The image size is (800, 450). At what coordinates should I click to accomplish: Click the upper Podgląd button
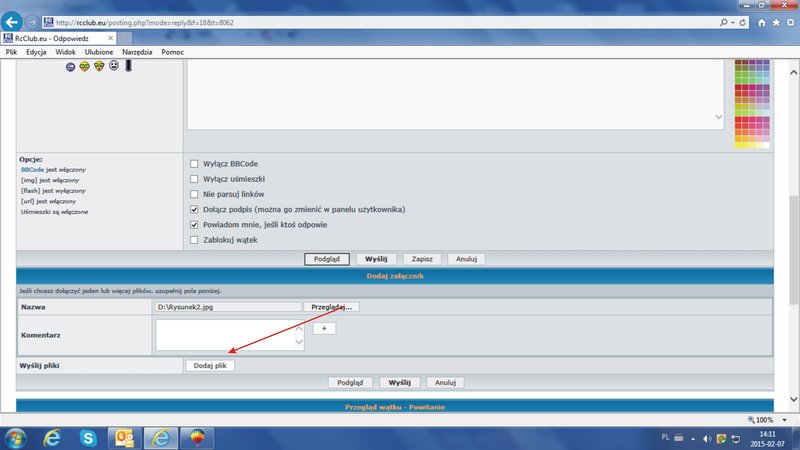coord(327,259)
